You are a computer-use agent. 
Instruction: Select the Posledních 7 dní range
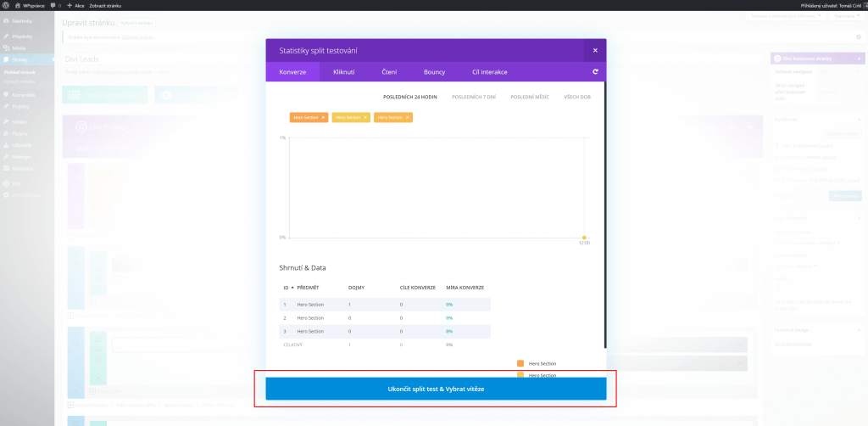pos(474,97)
